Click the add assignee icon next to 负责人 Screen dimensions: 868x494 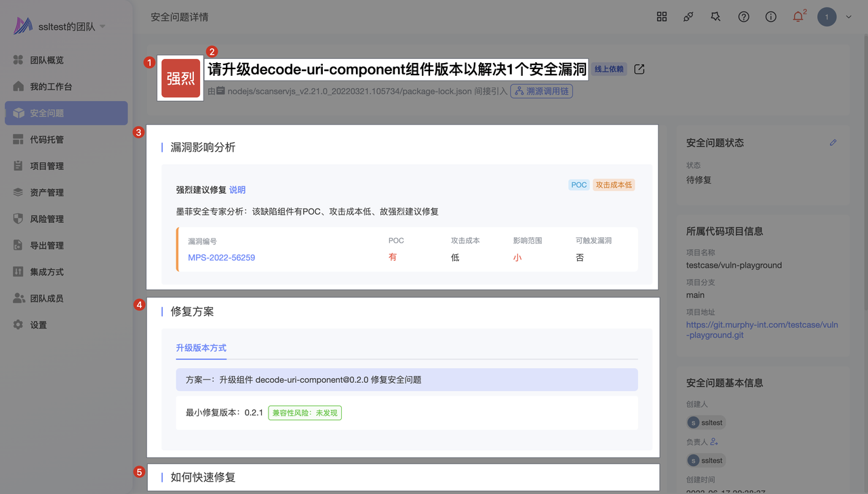pos(714,442)
